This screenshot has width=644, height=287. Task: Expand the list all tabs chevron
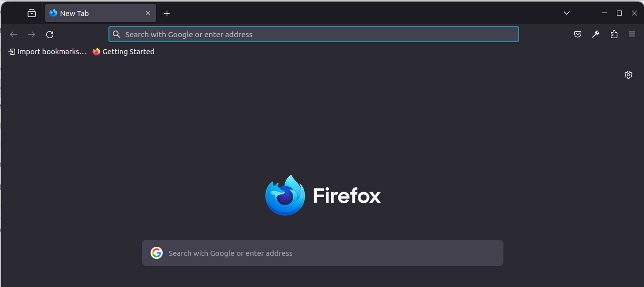(567, 13)
